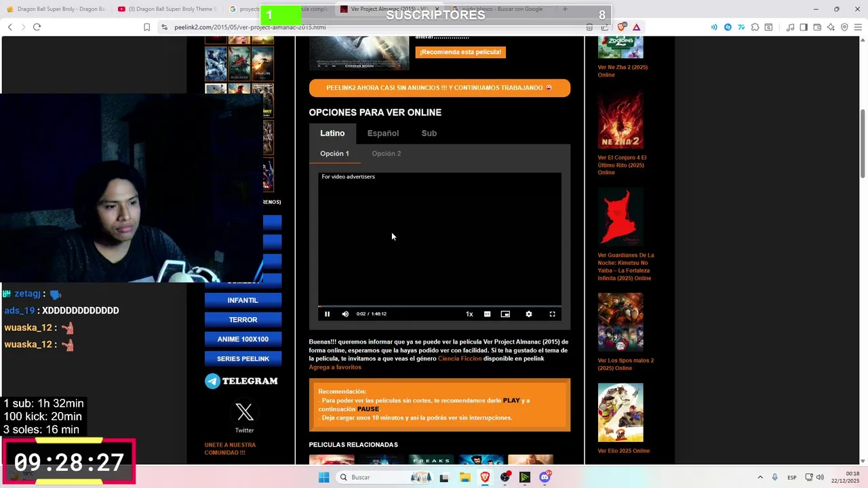
Task: Open Ver El Conjuro 4 El Último Rito link
Action: [x=622, y=165]
